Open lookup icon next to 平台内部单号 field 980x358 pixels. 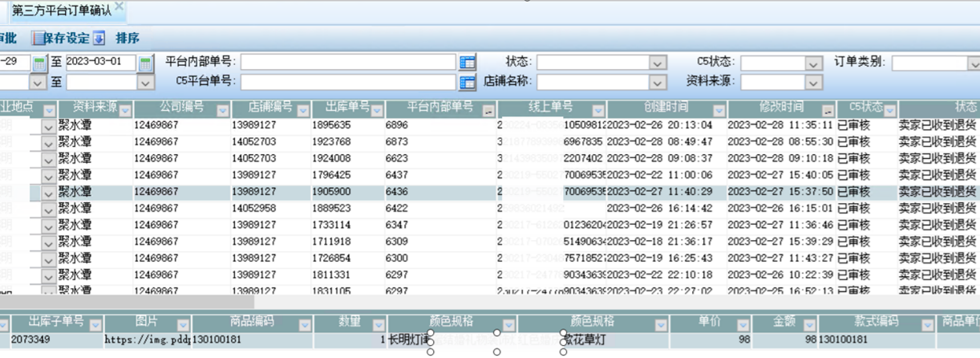point(468,63)
